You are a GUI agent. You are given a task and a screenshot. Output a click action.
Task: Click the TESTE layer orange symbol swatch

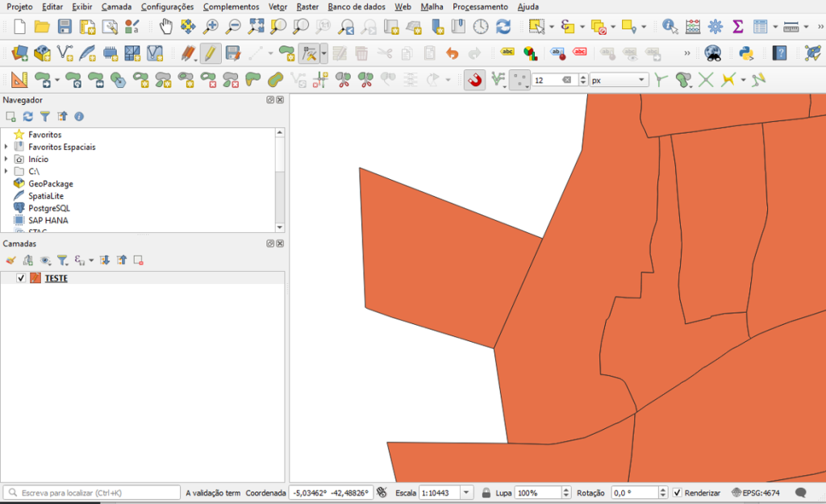tap(35, 278)
